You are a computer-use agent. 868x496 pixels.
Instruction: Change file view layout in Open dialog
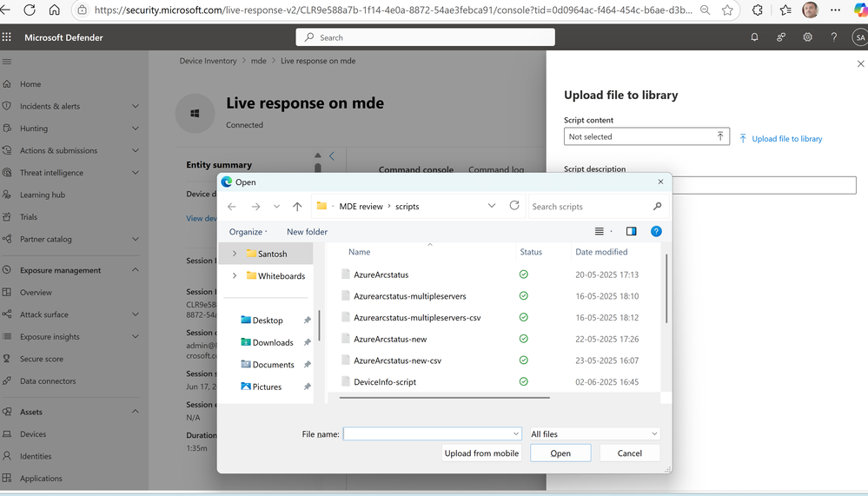pos(599,231)
